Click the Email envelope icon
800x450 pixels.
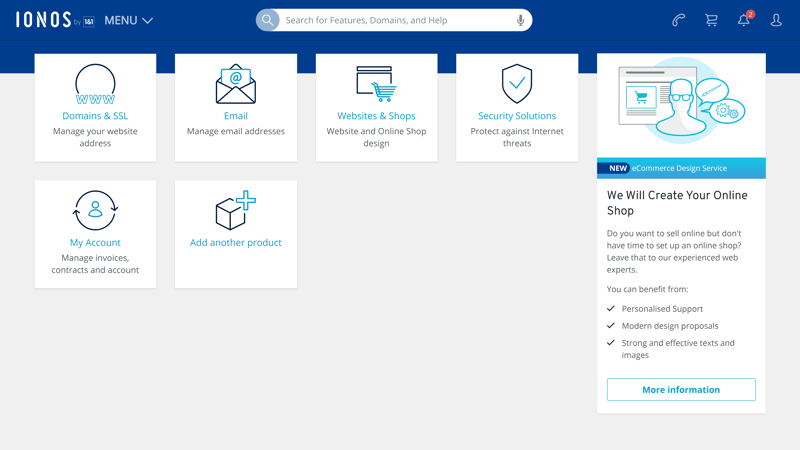pos(236,84)
